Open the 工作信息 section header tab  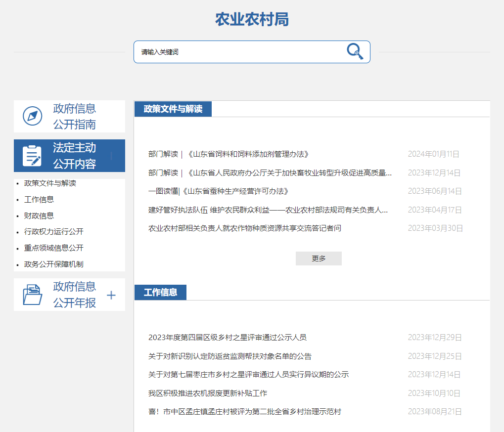click(x=160, y=292)
